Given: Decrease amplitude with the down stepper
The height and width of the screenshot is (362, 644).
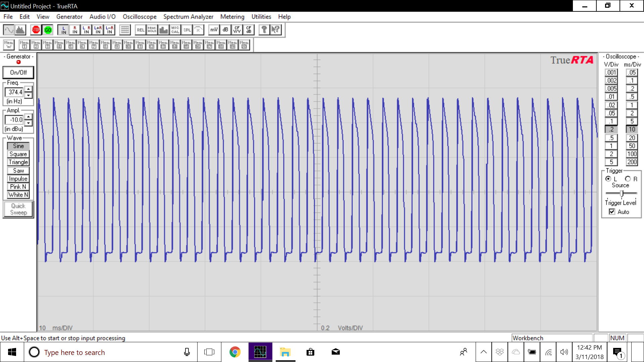Looking at the screenshot, I should pos(29,123).
